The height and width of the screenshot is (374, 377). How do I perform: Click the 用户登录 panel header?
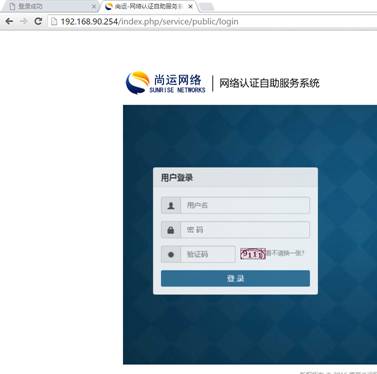(235, 177)
